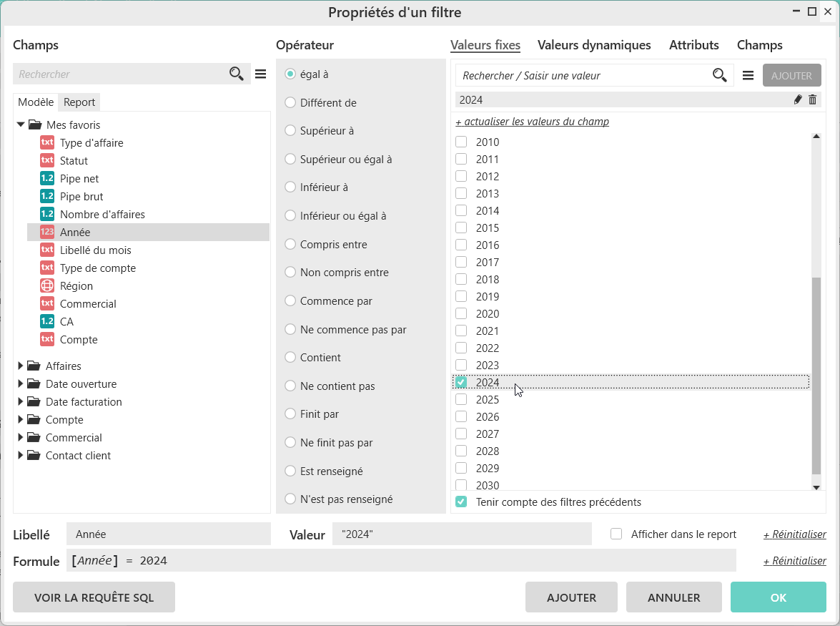Image resolution: width=840 pixels, height=626 pixels.
Task: Toggle 'Tenir compte des filtres précédents' checkbox
Action: (x=461, y=502)
